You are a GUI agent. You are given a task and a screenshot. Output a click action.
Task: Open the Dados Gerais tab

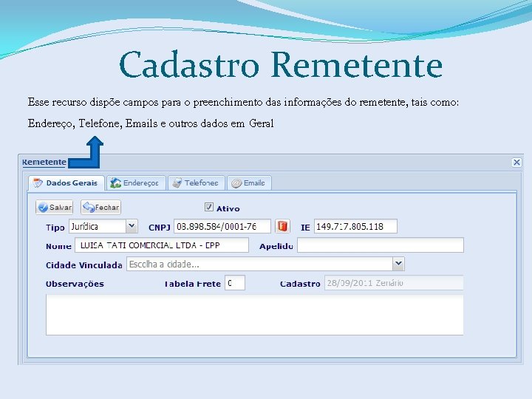click(66, 183)
